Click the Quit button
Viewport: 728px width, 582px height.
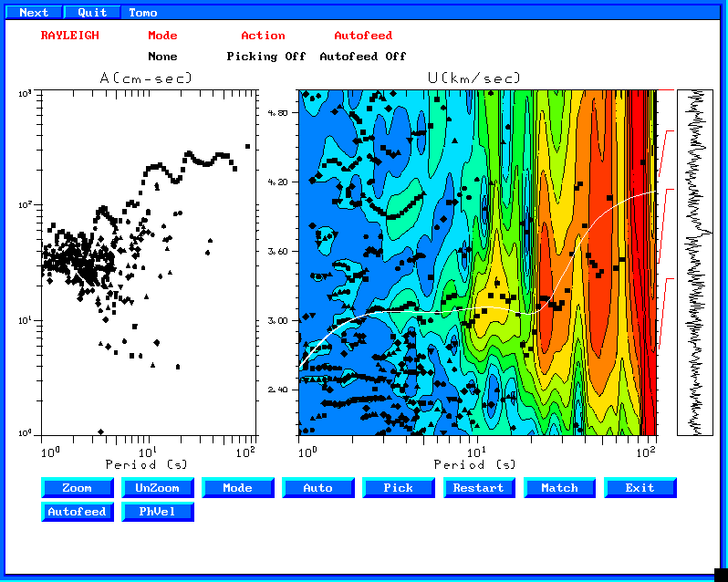click(x=92, y=13)
